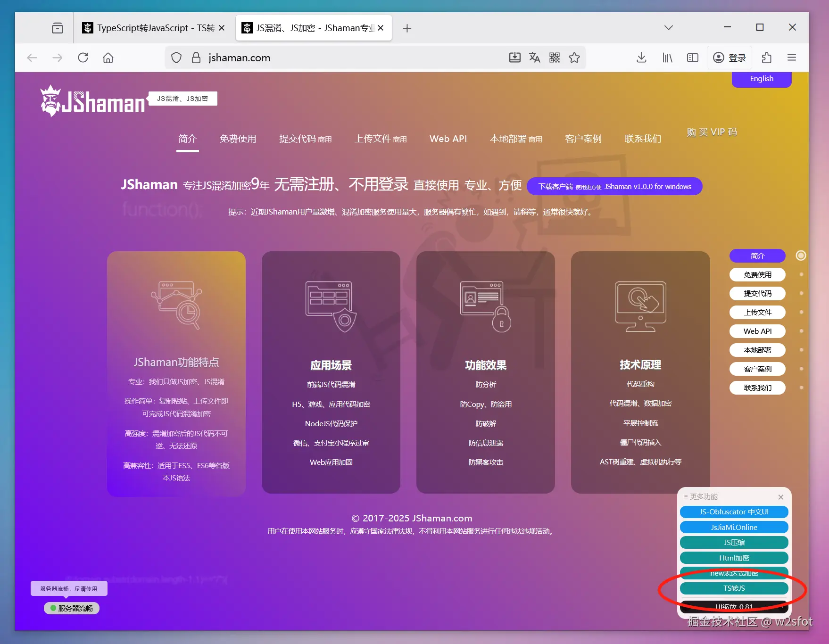This screenshot has width=829, height=644.
Task: Open the 简介 top navigation item
Action: (x=187, y=139)
